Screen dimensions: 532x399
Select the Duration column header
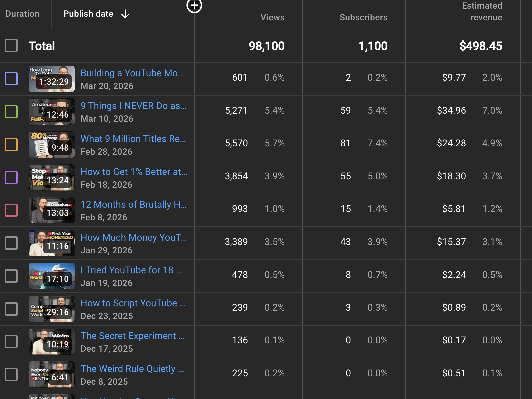[x=22, y=13]
